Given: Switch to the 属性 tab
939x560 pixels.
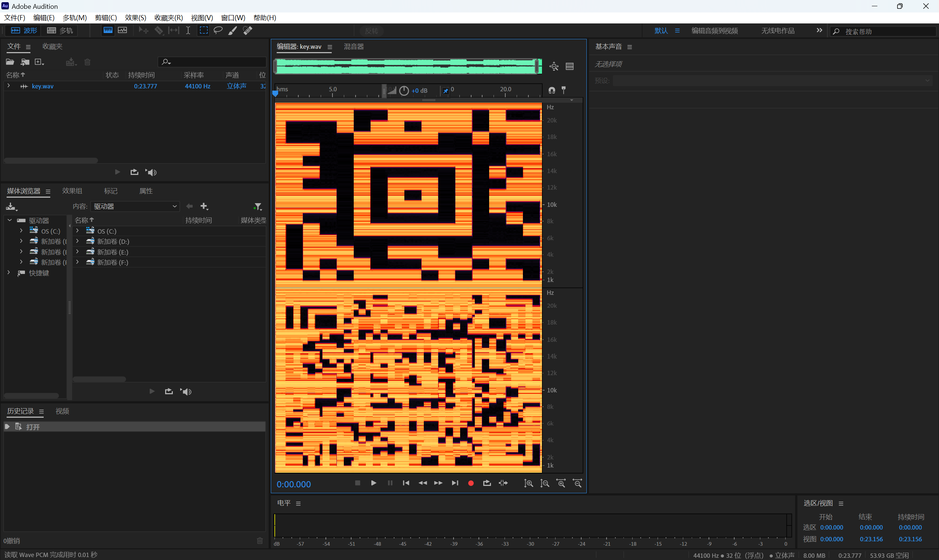Looking at the screenshot, I should click(x=146, y=191).
